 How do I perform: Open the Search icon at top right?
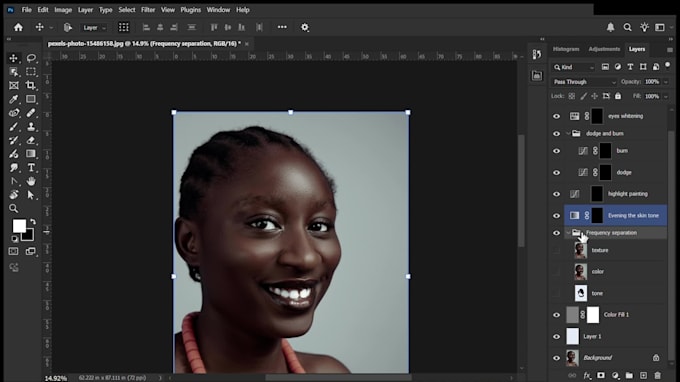627,27
